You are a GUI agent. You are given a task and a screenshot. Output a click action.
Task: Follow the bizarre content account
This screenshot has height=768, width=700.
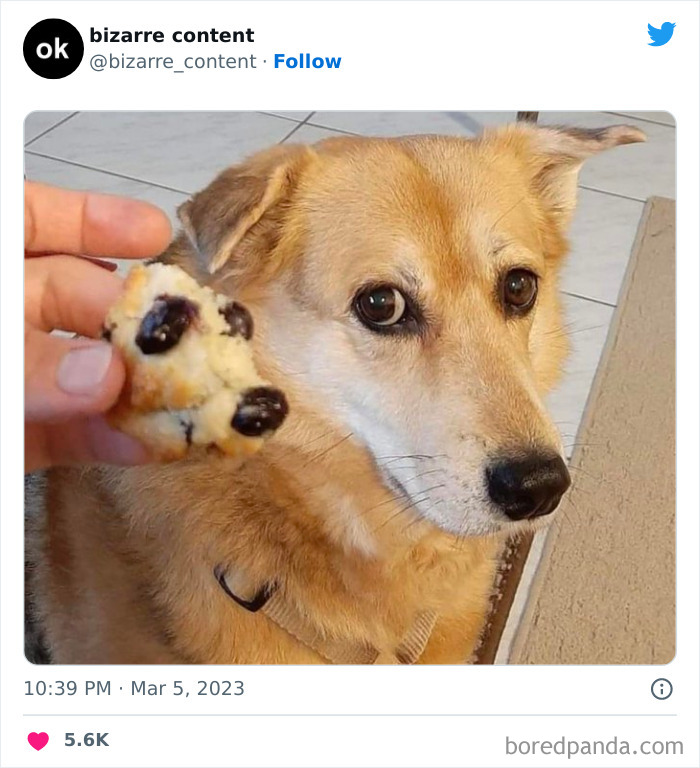point(307,61)
